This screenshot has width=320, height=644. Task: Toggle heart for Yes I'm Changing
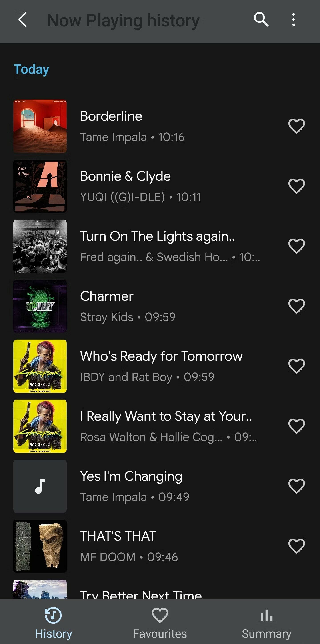(x=296, y=486)
